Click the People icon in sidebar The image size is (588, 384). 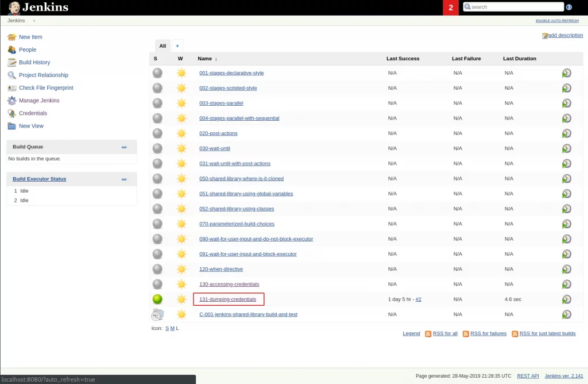tap(12, 49)
